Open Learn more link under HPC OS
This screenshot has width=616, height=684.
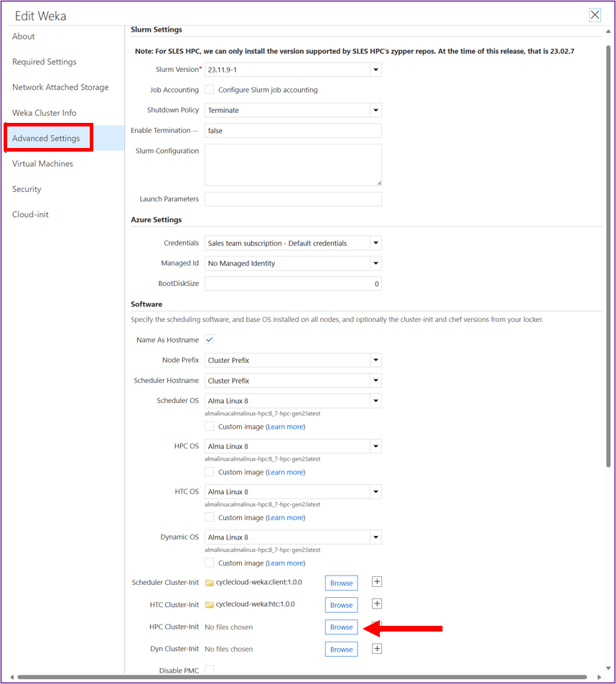[x=285, y=472]
